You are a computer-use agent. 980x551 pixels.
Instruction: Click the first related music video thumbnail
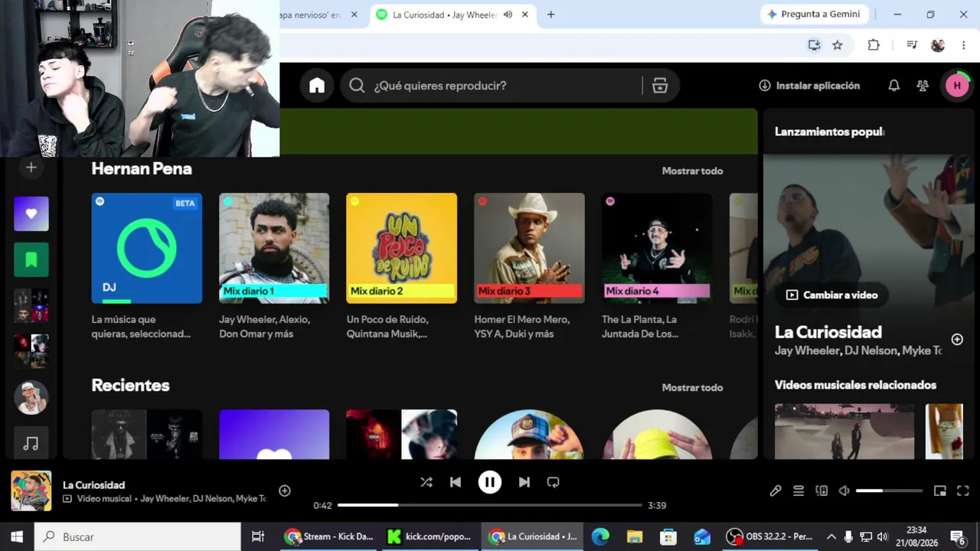[844, 432]
